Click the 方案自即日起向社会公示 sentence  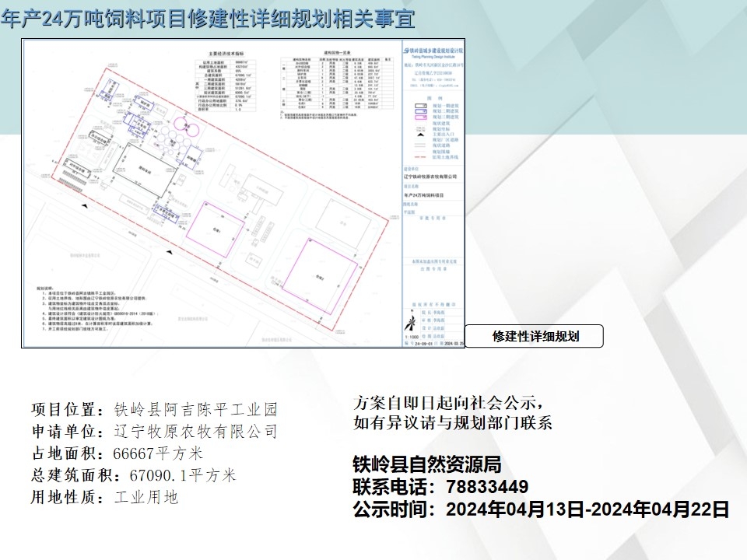pos(448,403)
